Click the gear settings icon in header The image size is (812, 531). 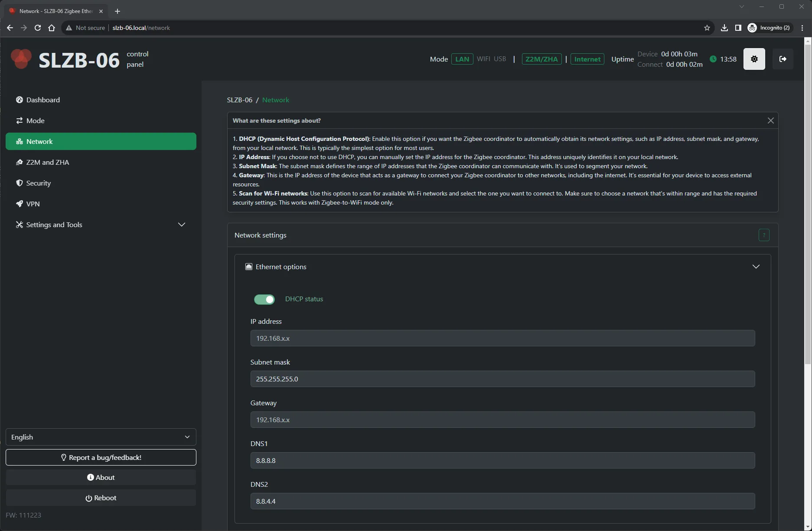click(754, 59)
